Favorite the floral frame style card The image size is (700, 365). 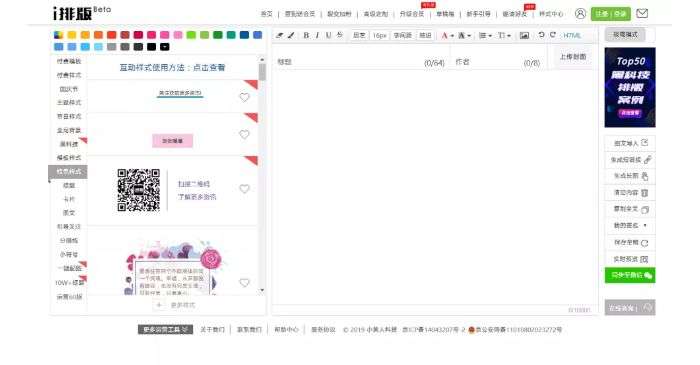(x=244, y=282)
